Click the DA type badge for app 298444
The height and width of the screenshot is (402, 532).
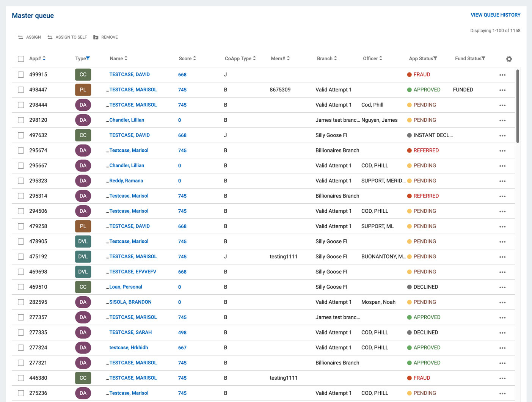pyautogui.click(x=83, y=105)
